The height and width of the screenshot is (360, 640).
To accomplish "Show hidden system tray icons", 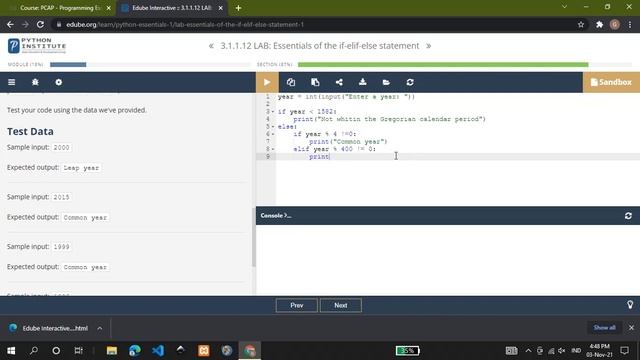I will point(528,351).
